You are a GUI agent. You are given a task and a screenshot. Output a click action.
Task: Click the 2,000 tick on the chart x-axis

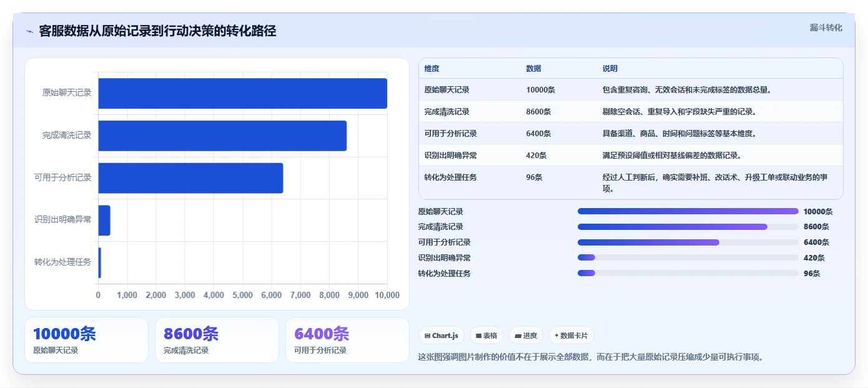156,296
